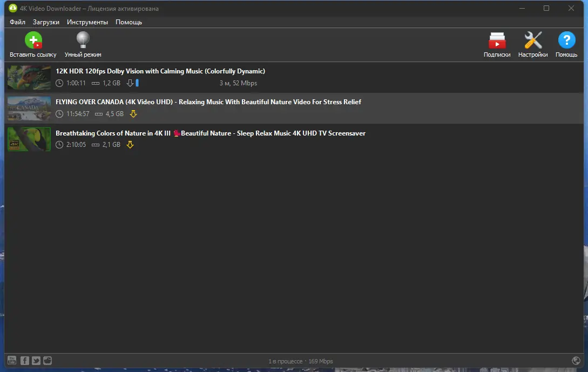Click the Flying Over Canada thumbnail
Screen dimensions: 588x372
point(29,109)
